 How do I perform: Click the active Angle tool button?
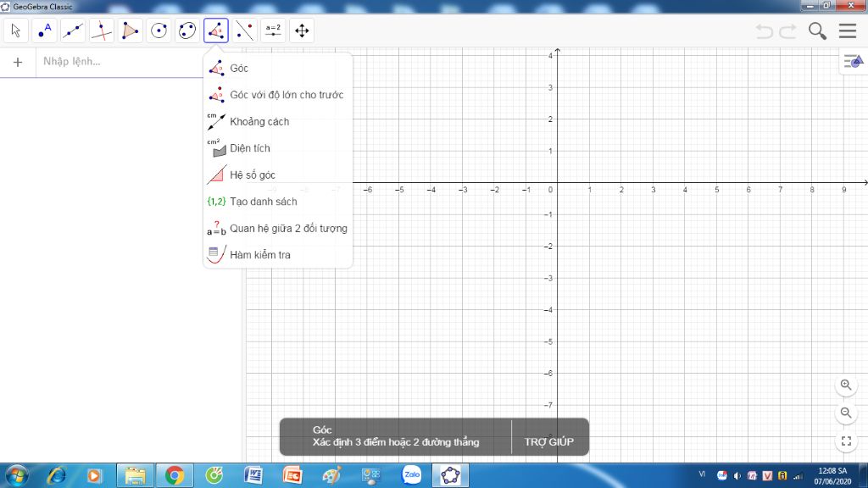click(216, 30)
